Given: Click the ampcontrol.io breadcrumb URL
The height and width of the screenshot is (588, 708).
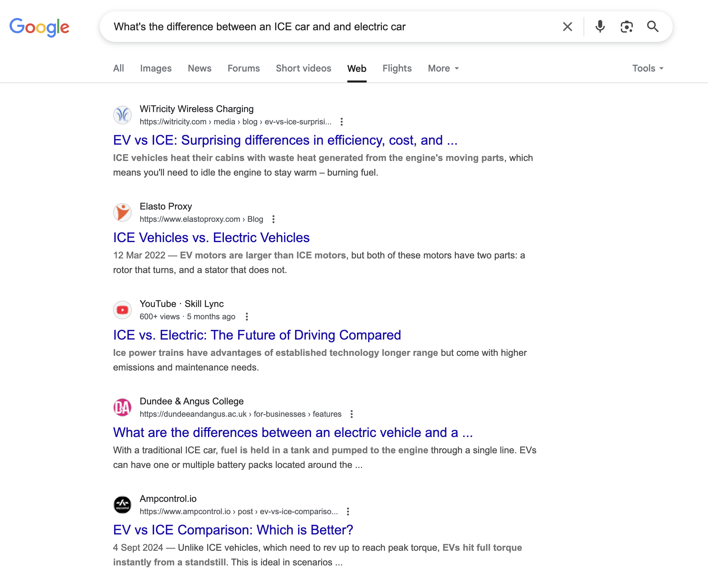Looking at the screenshot, I should click(x=239, y=511).
